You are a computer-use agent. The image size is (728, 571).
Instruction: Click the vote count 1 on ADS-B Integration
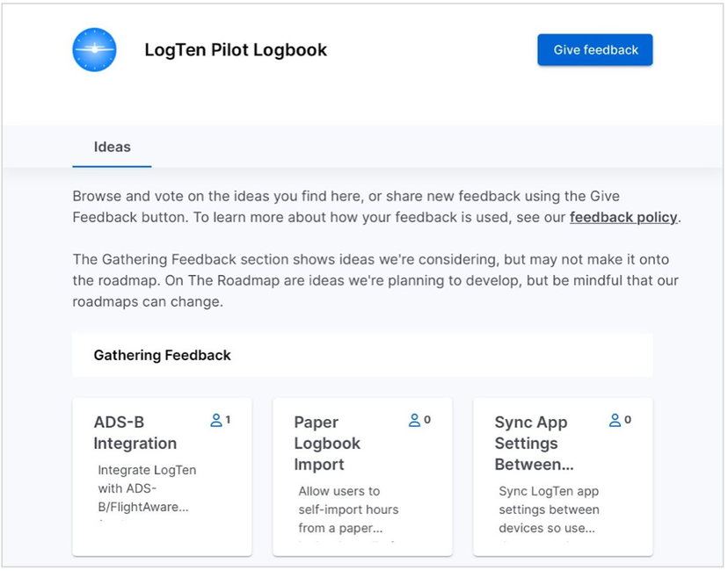pyautogui.click(x=228, y=420)
